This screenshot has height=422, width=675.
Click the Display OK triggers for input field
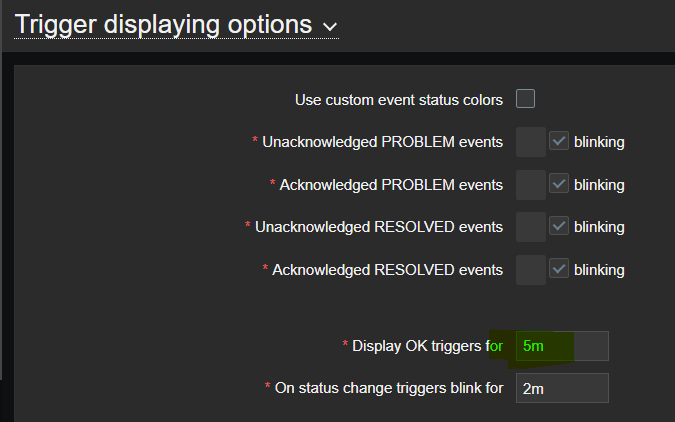point(561,346)
